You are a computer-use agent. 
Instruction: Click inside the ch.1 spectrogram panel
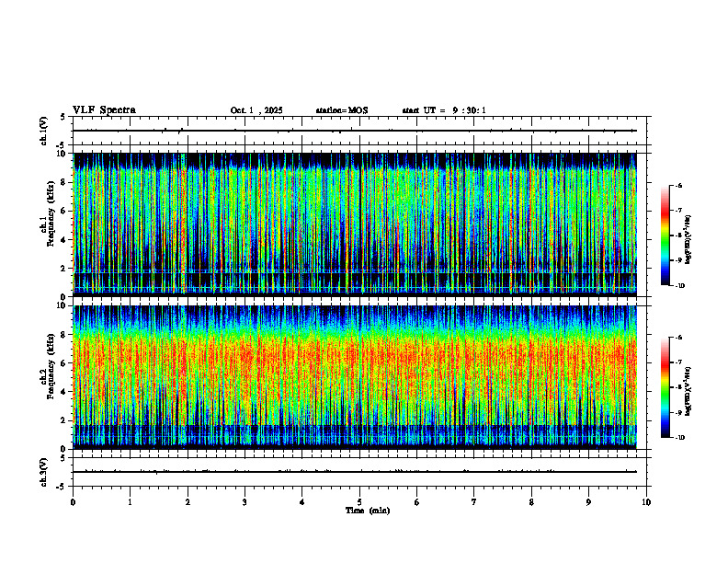[x=355, y=224]
